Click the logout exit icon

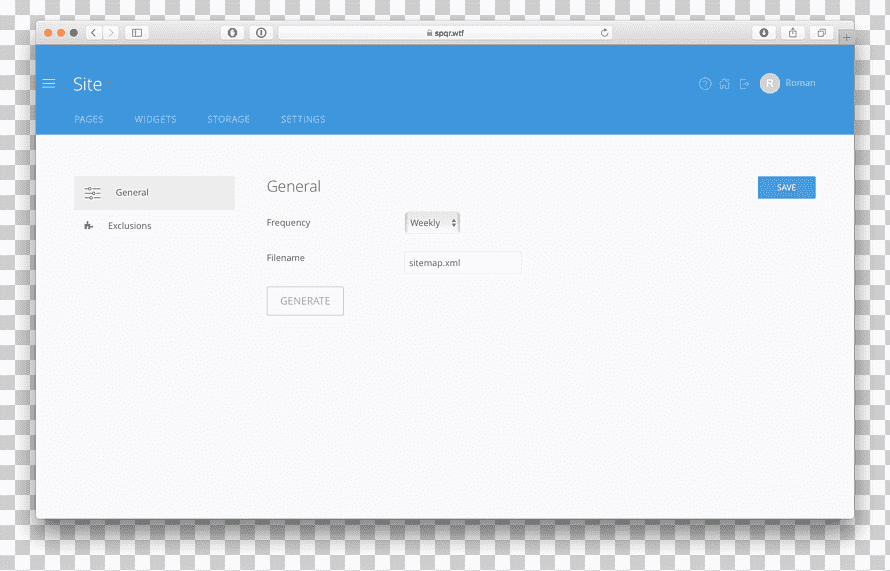pyautogui.click(x=744, y=84)
